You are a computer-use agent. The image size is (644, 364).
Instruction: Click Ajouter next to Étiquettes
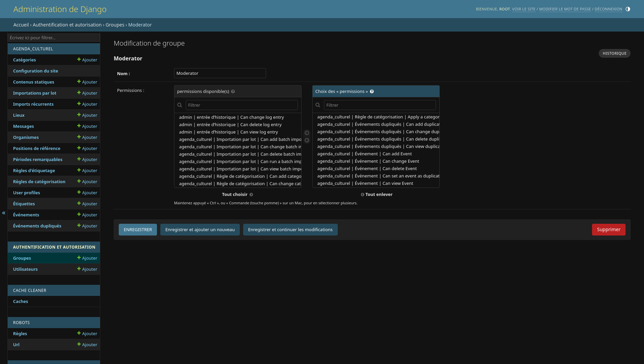pos(87,204)
